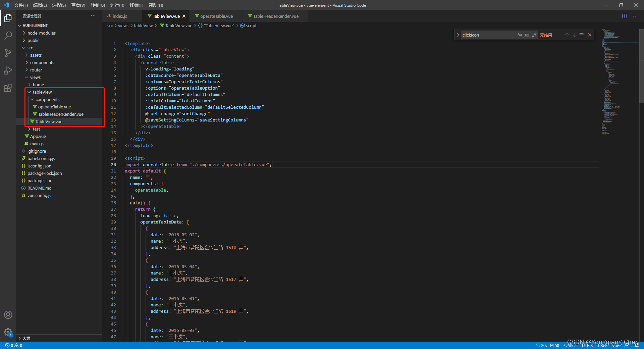Click the find input field with clickIcon
The width and height of the screenshot is (644, 349).
[x=488, y=35]
